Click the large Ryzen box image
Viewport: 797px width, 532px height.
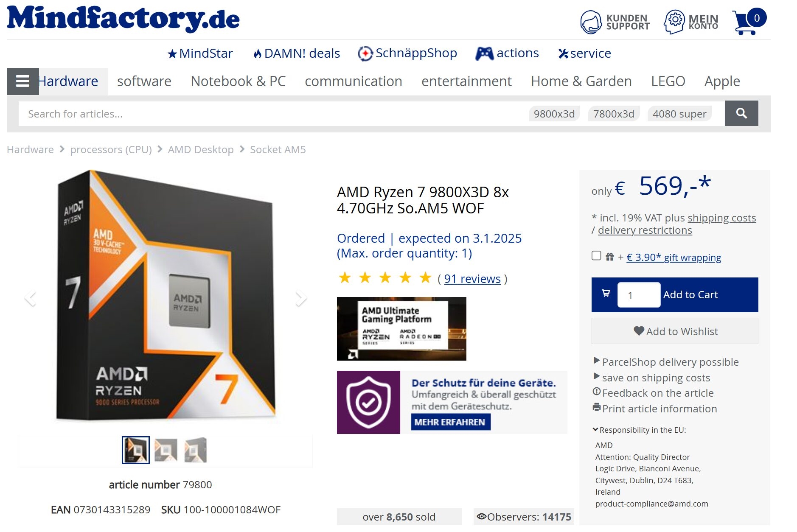pos(166,296)
